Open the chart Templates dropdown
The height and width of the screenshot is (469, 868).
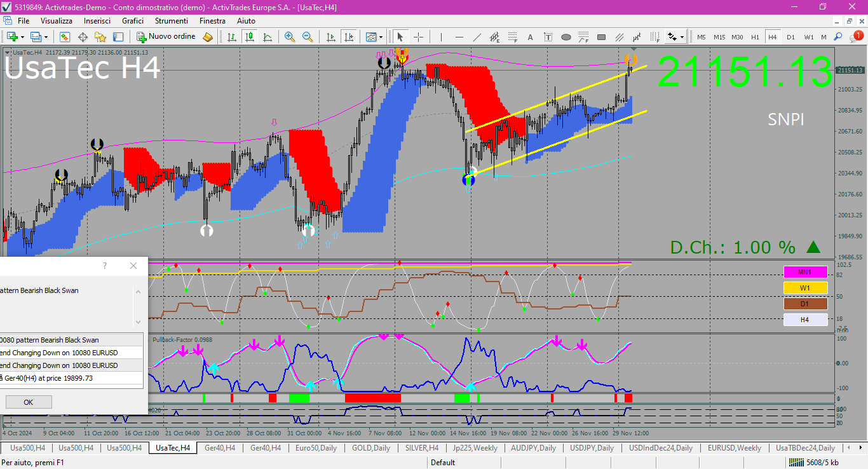pyautogui.click(x=373, y=37)
